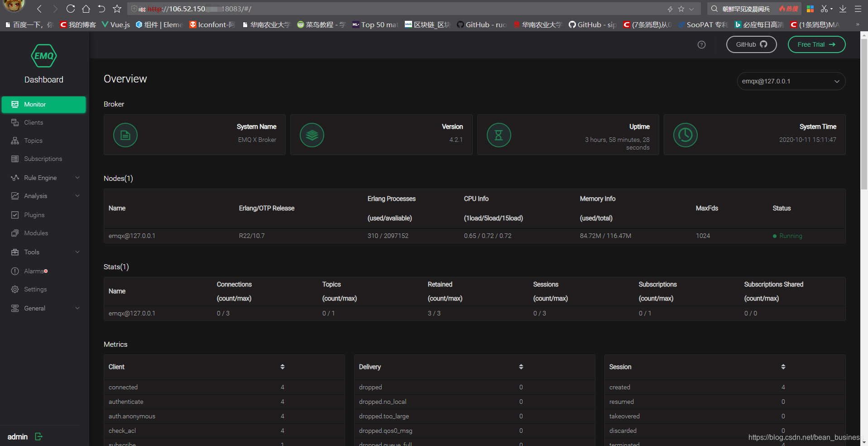Open the SooPAT bookmark

coord(703,24)
